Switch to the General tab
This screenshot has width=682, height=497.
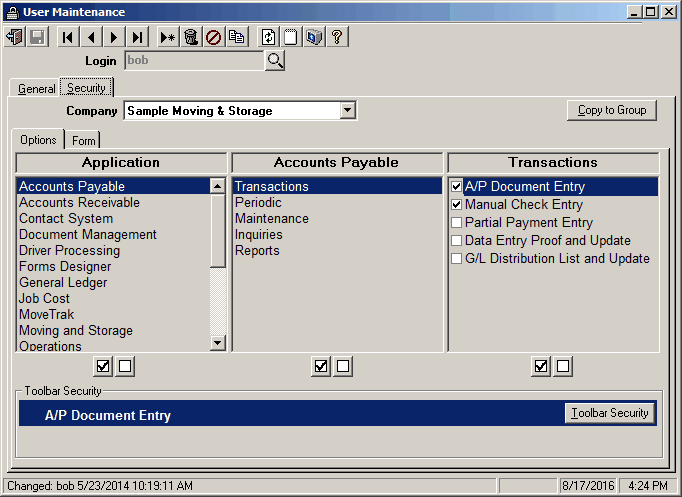click(x=36, y=89)
